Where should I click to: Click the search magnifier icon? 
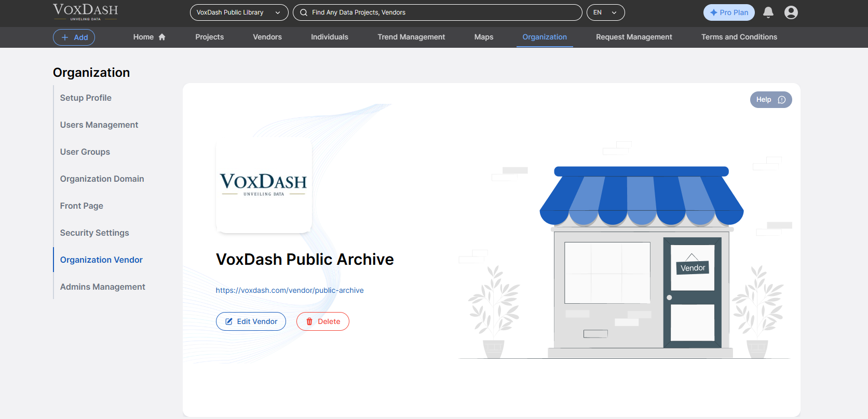pyautogui.click(x=304, y=12)
